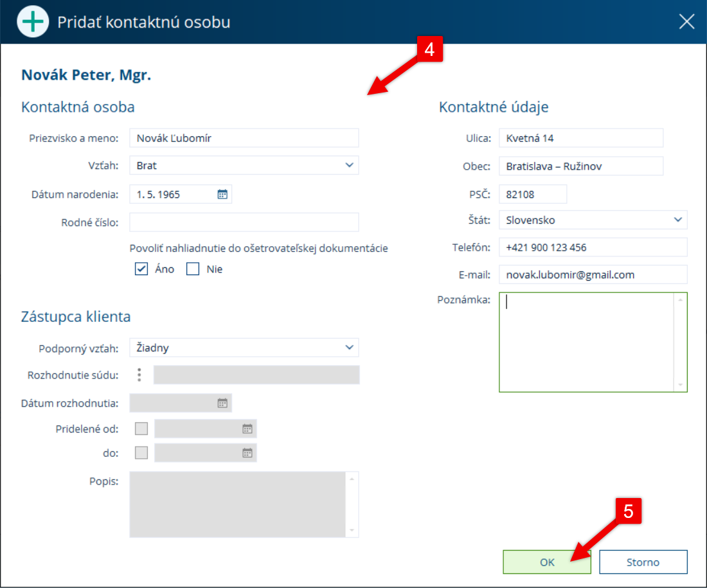Click the Ulica field with Kvetná 14

point(581,138)
